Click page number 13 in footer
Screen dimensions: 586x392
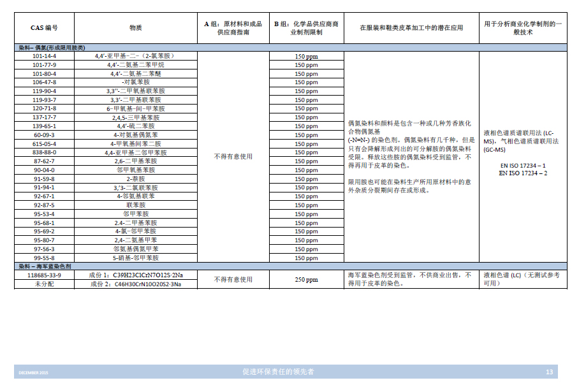click(549, 372)
